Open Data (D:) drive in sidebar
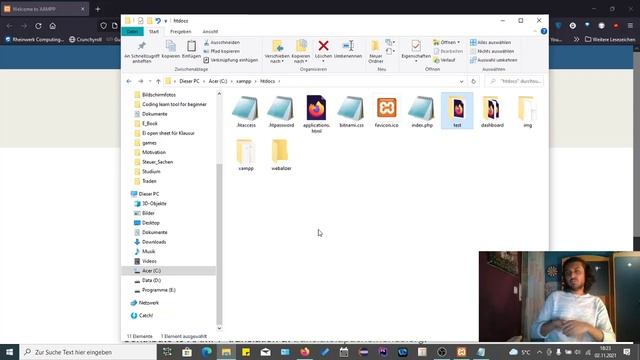Viewport: 640px width, 360px height. point(151,280)
